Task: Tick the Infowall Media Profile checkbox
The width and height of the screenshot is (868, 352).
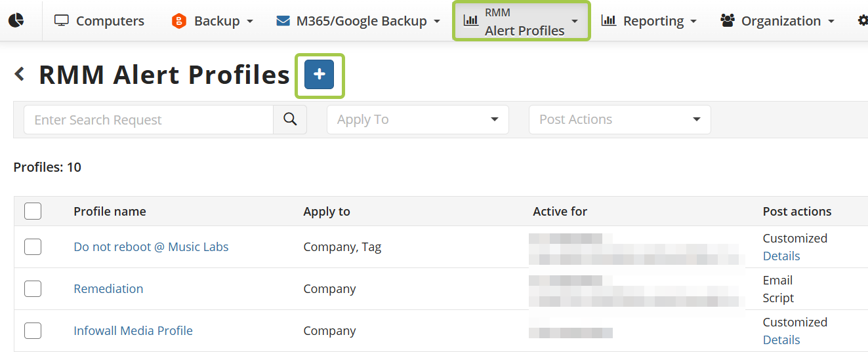Action: click(33, 330)
